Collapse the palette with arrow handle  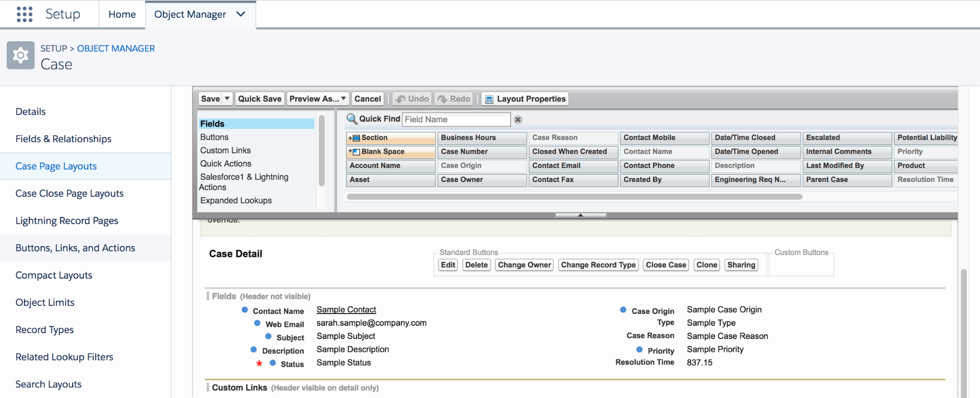coord(580,215)
